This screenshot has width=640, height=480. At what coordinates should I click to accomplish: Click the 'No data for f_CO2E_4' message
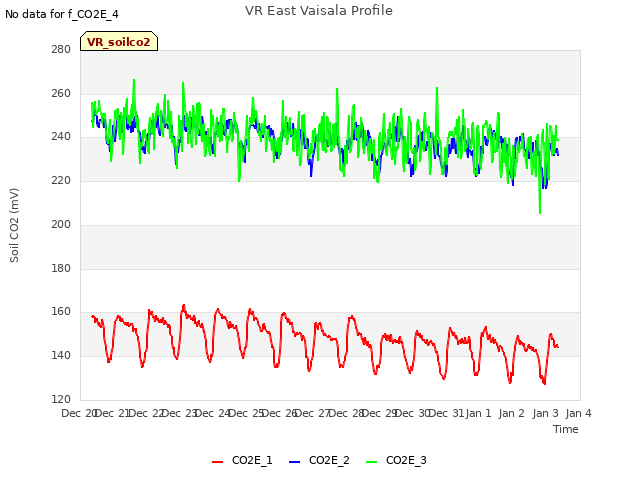62,14
